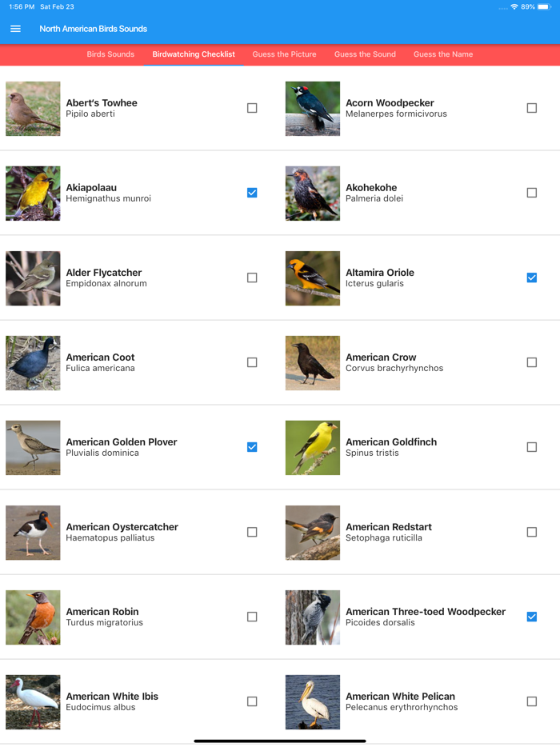
Task: Open the hamburger navigation menu
Action: pos(15,28)
